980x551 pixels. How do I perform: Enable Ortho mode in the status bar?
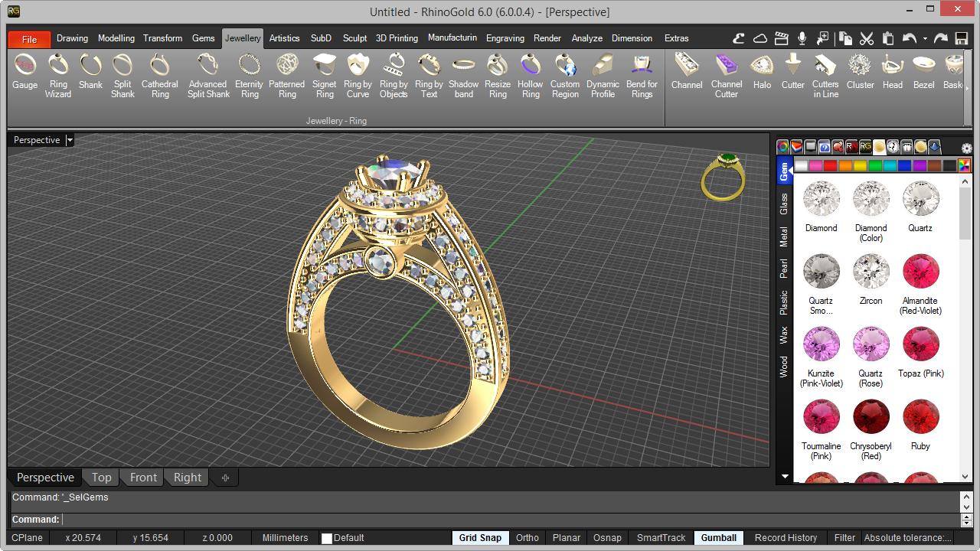pos(527,537)
